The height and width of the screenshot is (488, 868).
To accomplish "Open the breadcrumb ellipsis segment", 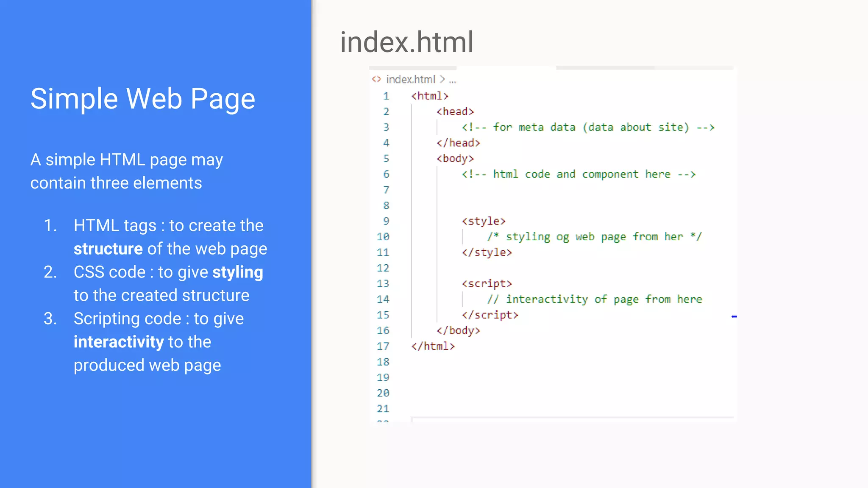I will coord(452,80).
